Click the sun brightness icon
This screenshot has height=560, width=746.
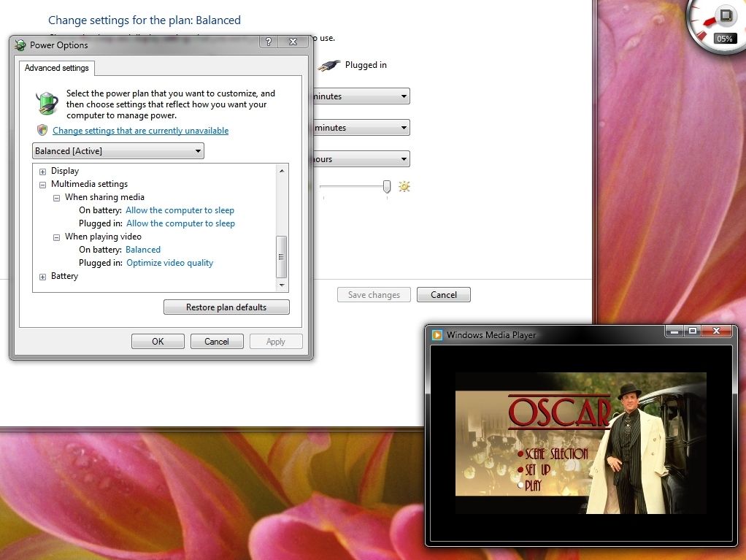point(404,186)
